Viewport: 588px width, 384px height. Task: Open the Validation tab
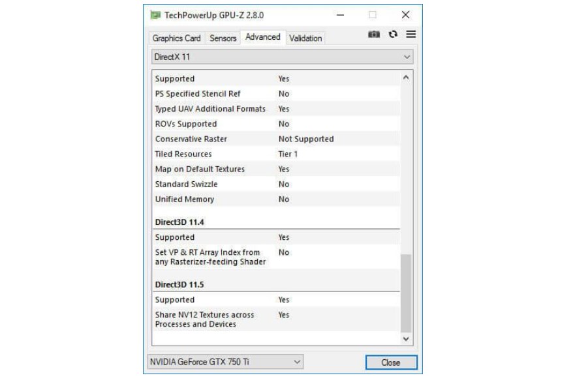tap(305, 38)
